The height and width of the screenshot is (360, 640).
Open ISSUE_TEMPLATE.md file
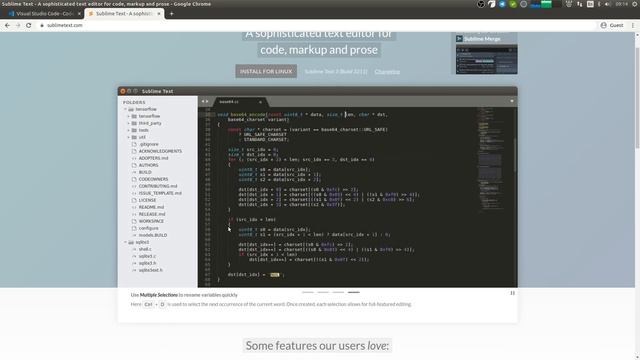click(160, 193)
